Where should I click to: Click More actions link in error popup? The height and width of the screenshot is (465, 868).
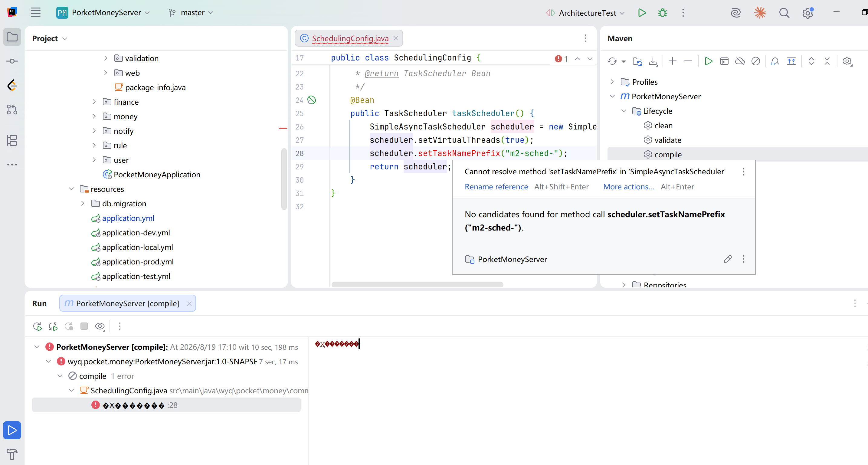[x=628, y=187]
